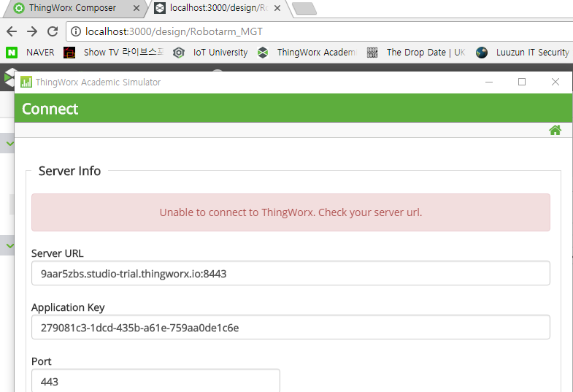Close the localhost:3000 tab
The image size is (573, 392).
coord(277,8)
